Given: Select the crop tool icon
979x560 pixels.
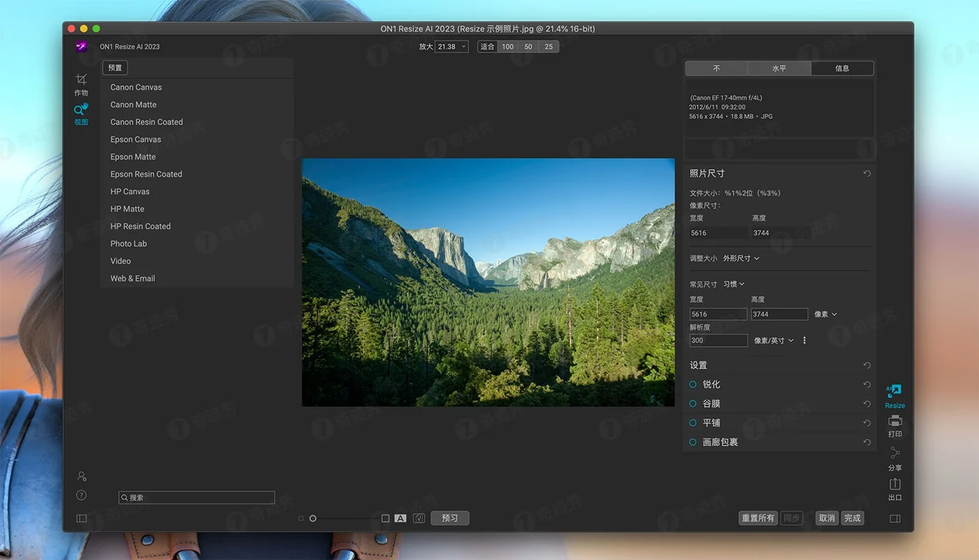Looking at the screenshot, I should pos(81,80).
